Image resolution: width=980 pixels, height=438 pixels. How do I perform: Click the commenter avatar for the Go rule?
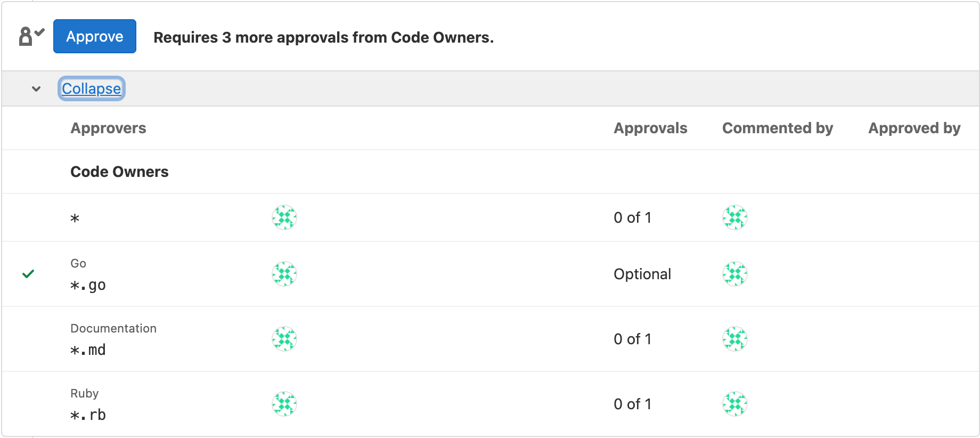735,274
